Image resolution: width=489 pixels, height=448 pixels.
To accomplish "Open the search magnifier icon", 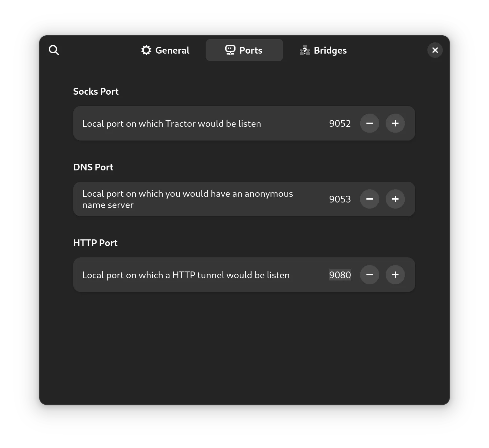I will click(54, 50).
